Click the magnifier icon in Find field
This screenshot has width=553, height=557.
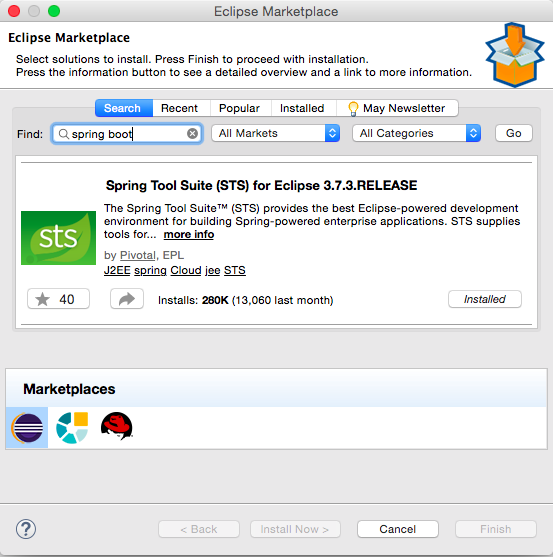pyautogui.click(x=64, y=134)
